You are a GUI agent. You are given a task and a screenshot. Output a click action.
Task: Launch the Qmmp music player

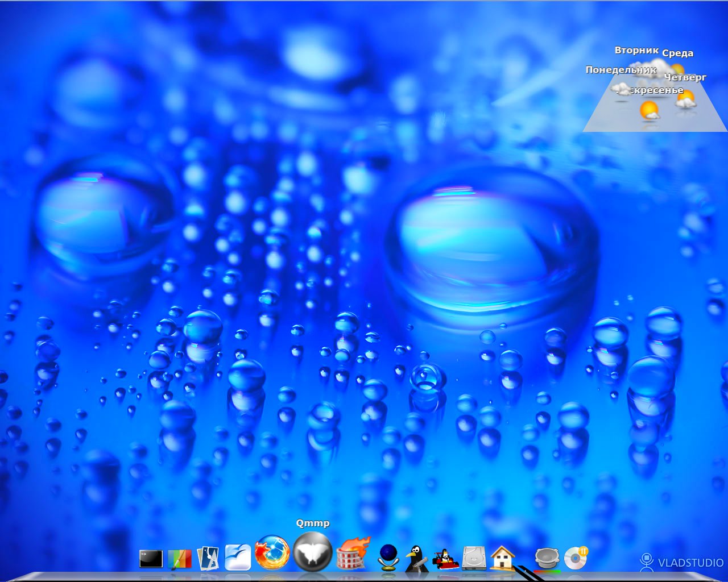click(x=312, y=552)
